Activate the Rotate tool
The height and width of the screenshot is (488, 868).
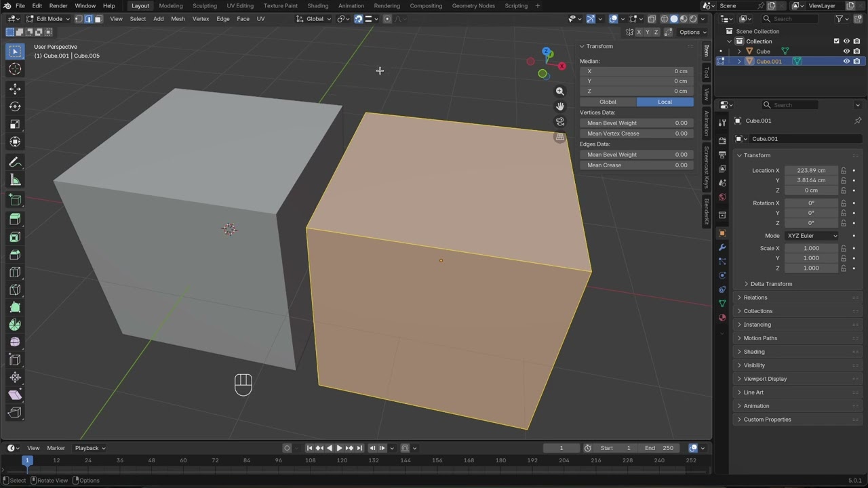pyautogui.click(x=15, y=106)
